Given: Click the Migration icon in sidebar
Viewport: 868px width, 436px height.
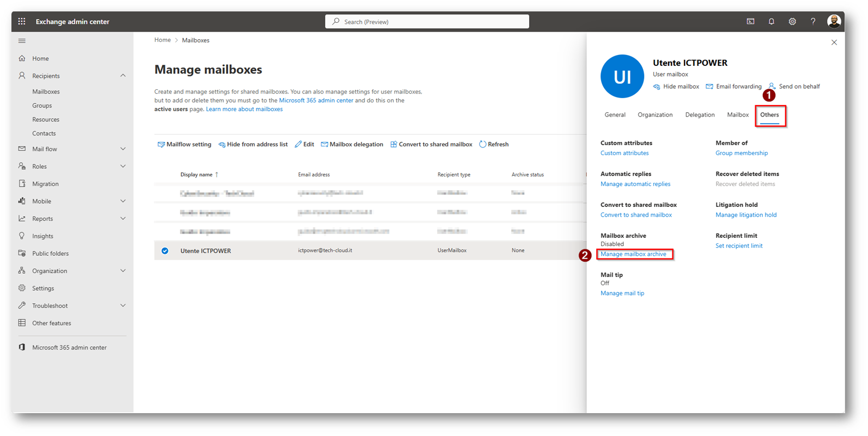Looking at the screenshot, I should 22,183.
